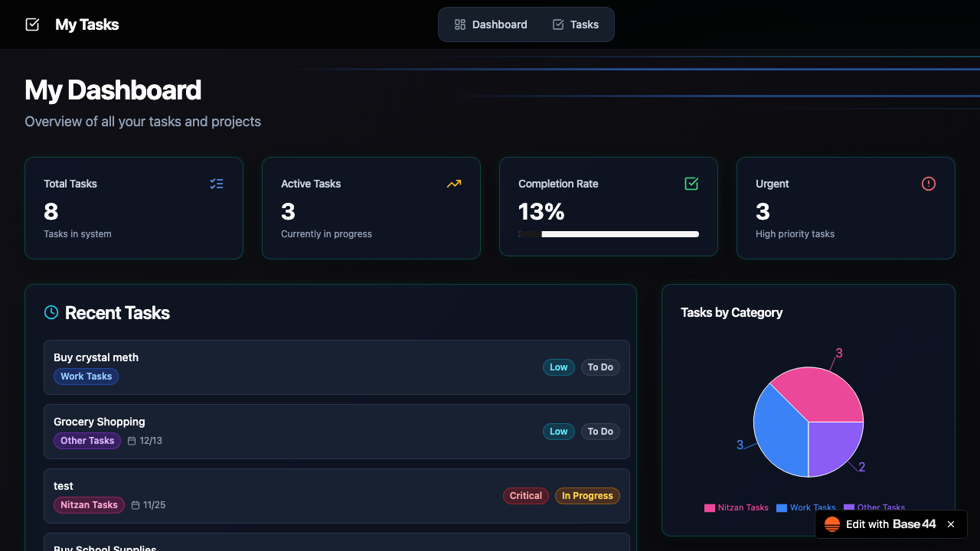Click the "High priority tasks" caption

point(795,234)
